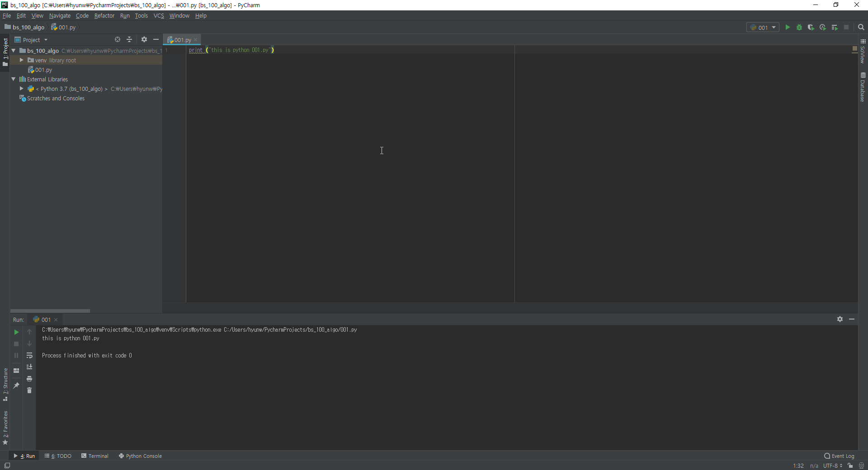
Task: Open the Window menu
Action: point(179,16)
